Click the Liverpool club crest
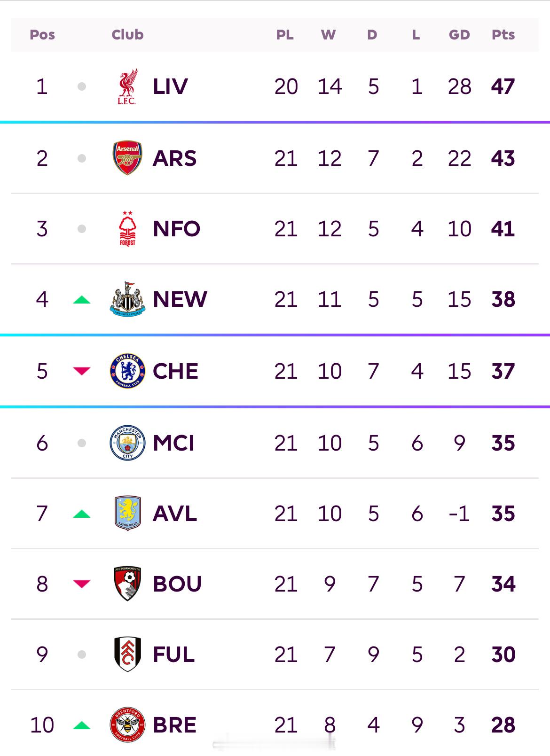This screenshot has height=756, width=550. pyautogui.click(x=127, y=86)
